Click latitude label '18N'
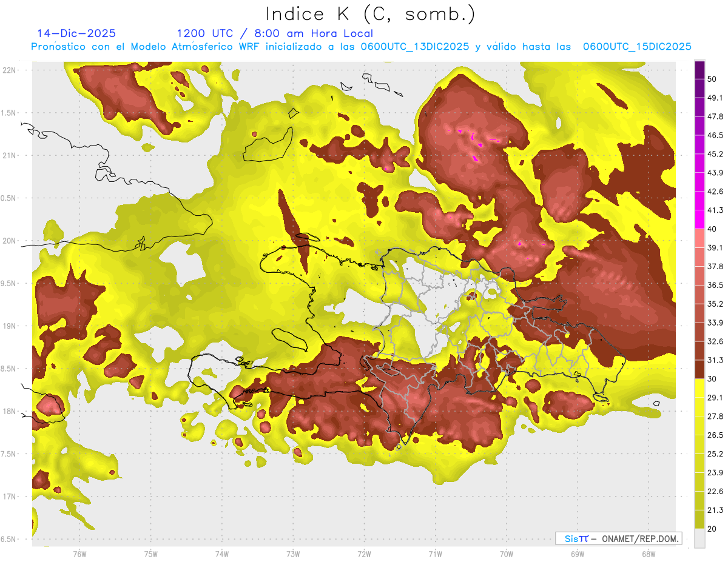728x562 pixels. (8, 411)
